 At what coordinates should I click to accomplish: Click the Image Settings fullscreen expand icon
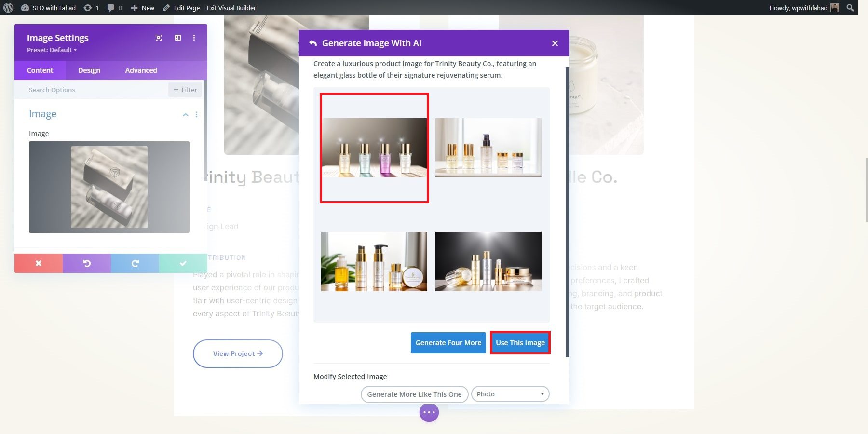coord(159,38)
